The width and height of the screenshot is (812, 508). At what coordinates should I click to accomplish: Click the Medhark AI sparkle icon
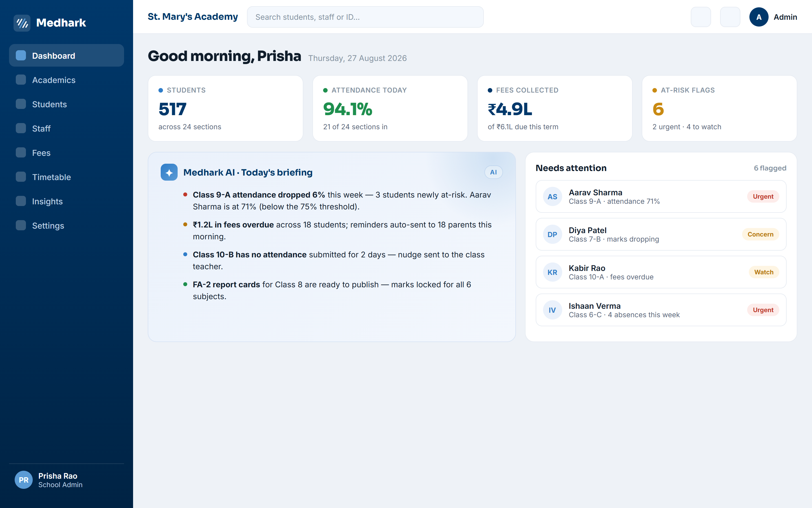pyautogui.click(x=169, y=172)
